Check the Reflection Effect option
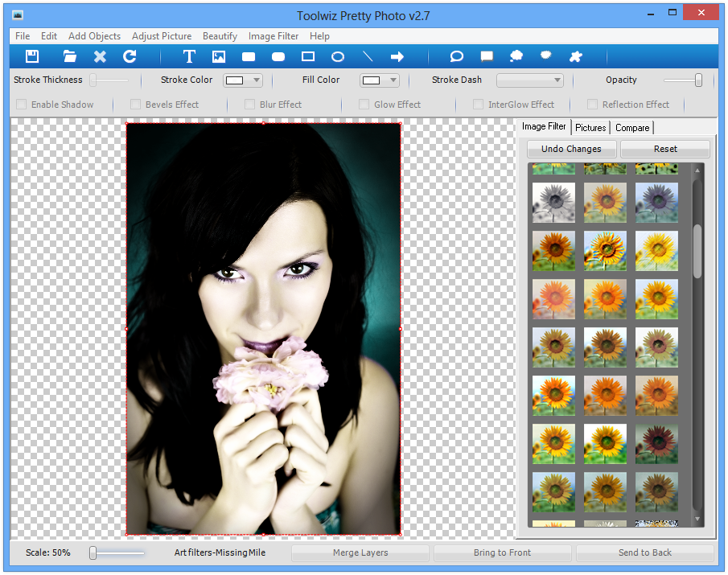Viewport: 728px width, 575px height. coord(593,105)
